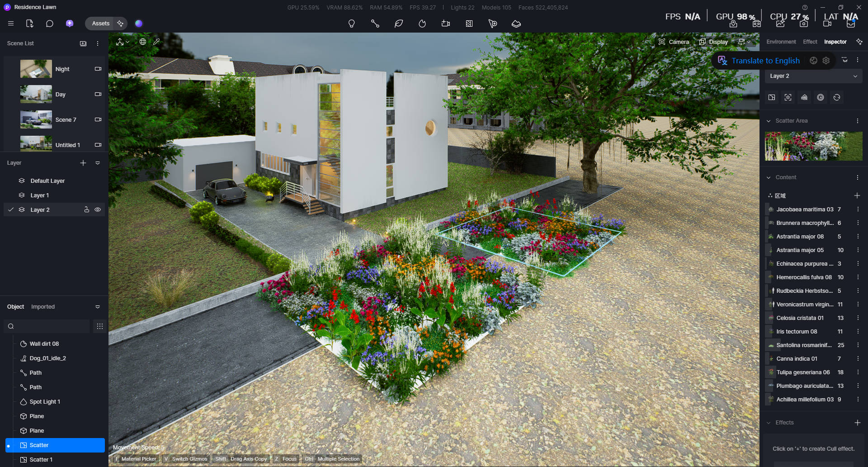Collapse the Object panel with its chevron
The image size is (868, 467).
click(98, 307)
